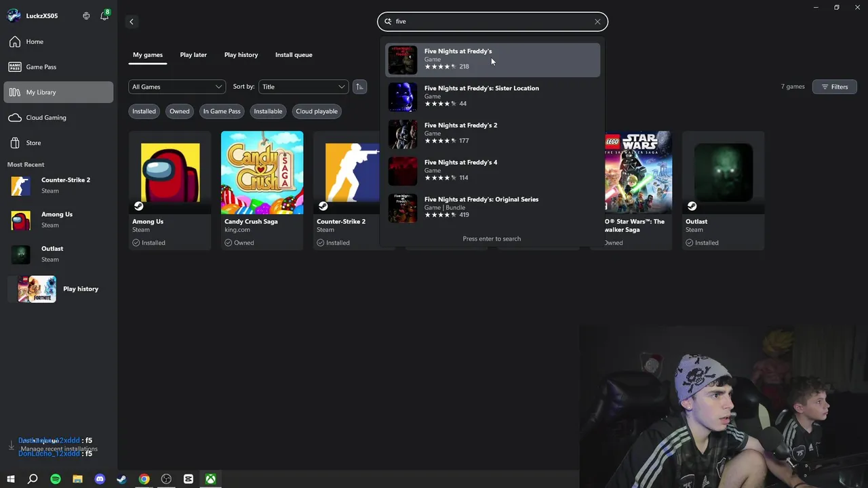Screen dimensions: 868x488
Task: Click the search magnifier icon
Action: pyautogui.click(x=389, y=22)
